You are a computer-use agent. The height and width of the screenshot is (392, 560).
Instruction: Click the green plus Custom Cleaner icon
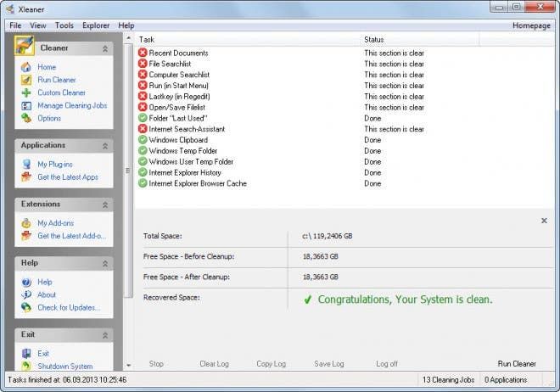coord(26,92)
